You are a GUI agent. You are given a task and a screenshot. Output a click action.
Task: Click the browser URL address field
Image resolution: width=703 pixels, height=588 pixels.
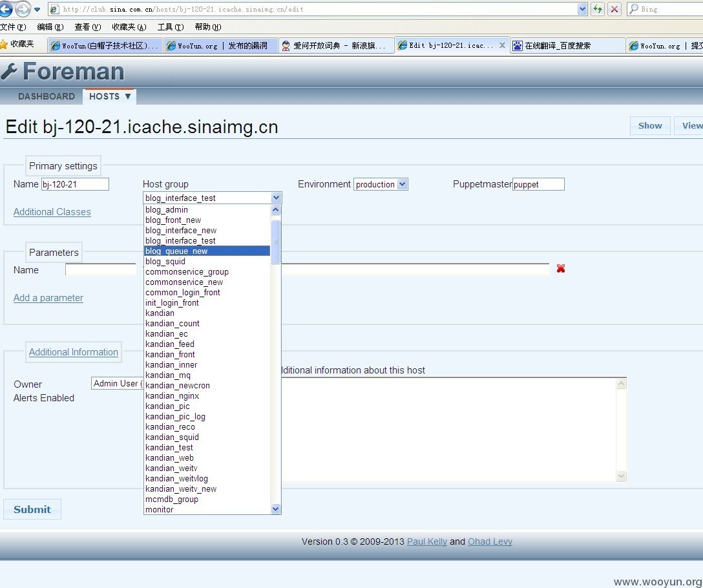pyautogui.click(x=313, y=9)
